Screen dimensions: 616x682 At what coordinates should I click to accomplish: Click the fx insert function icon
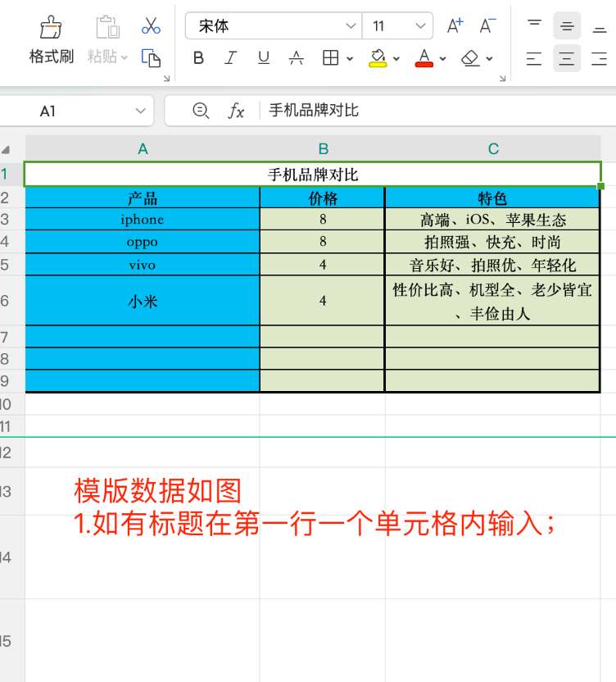(x=236, y=111)
